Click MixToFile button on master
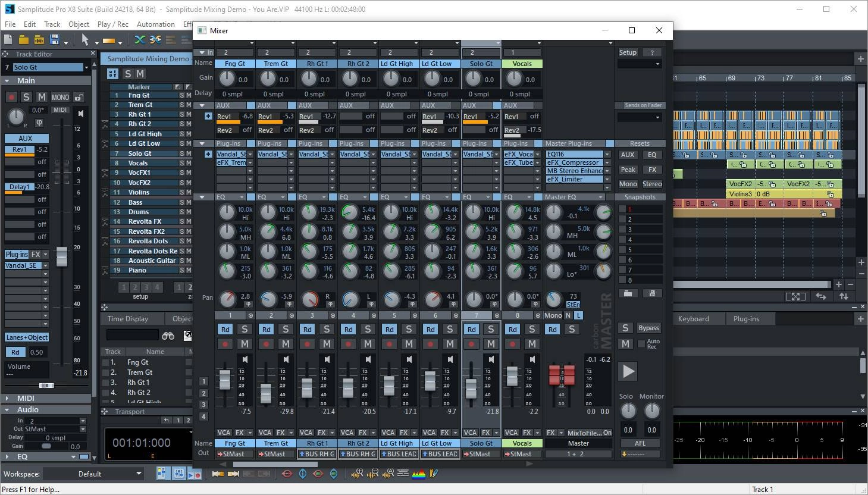Viewport: 868px width, 495px height. point(584,433)
